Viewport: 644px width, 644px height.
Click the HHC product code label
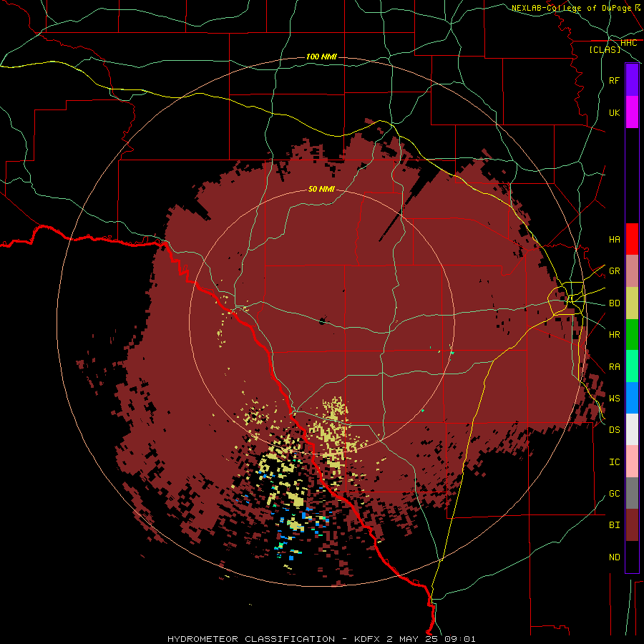(628, 43)
